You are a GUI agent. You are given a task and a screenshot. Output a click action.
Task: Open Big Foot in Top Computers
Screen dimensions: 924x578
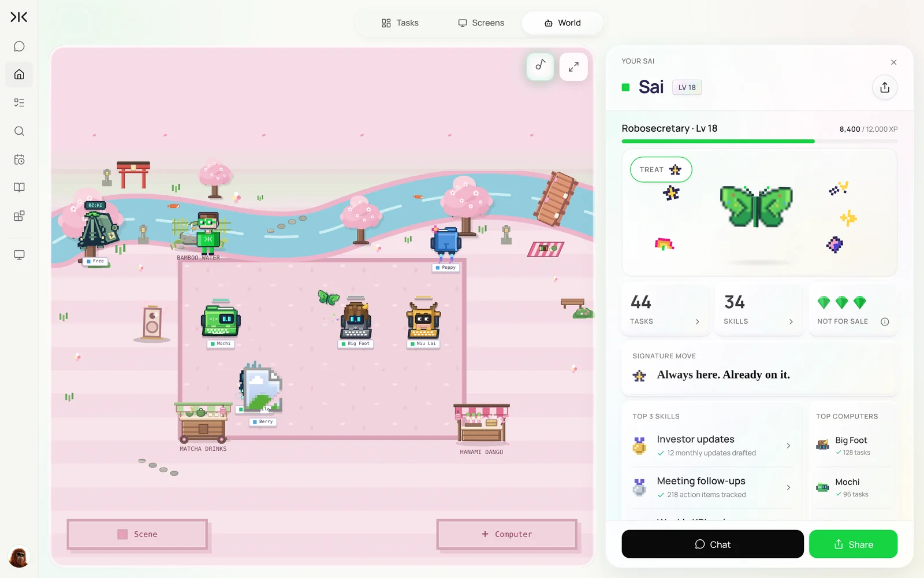[852, 446]
